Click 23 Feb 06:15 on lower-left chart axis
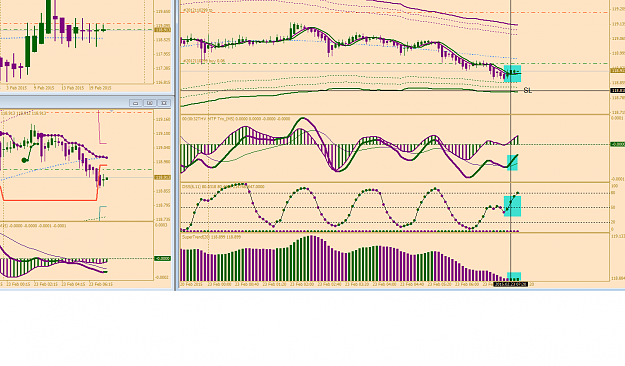 pos(101,284)
